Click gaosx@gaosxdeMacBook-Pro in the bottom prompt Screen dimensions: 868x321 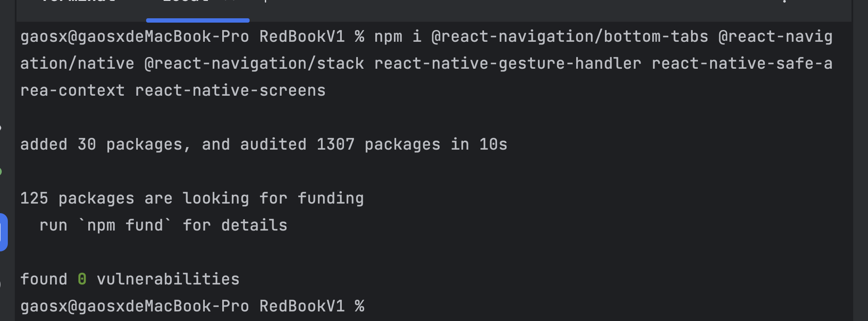pyautogui.click(x=134, y=306)
